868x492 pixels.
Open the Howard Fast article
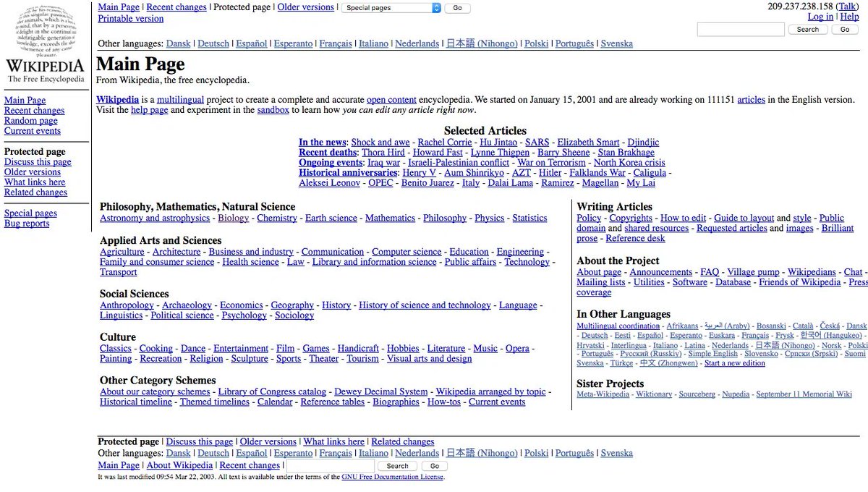(438, 153)
